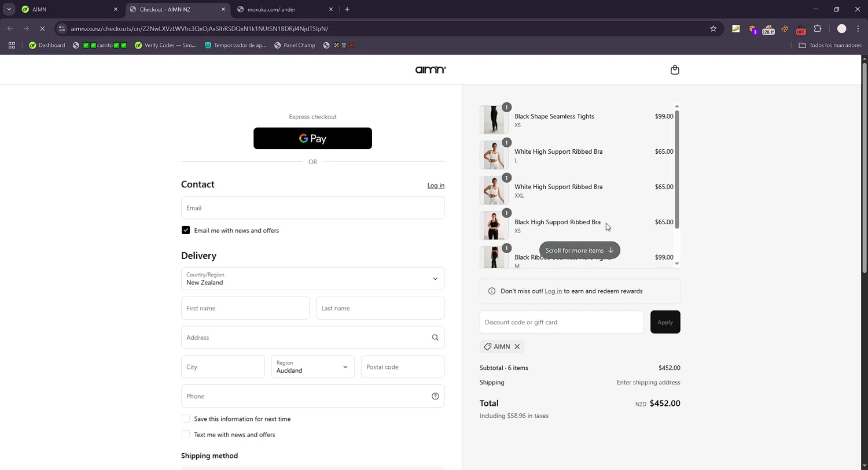Click the Black High Support Ribbed Bra thumbnail

click(x=494, y=225)
